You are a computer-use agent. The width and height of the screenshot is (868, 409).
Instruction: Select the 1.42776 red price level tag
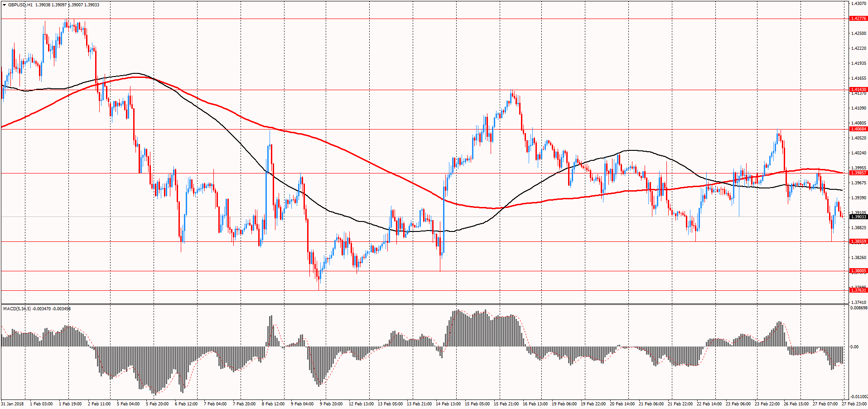858,19
